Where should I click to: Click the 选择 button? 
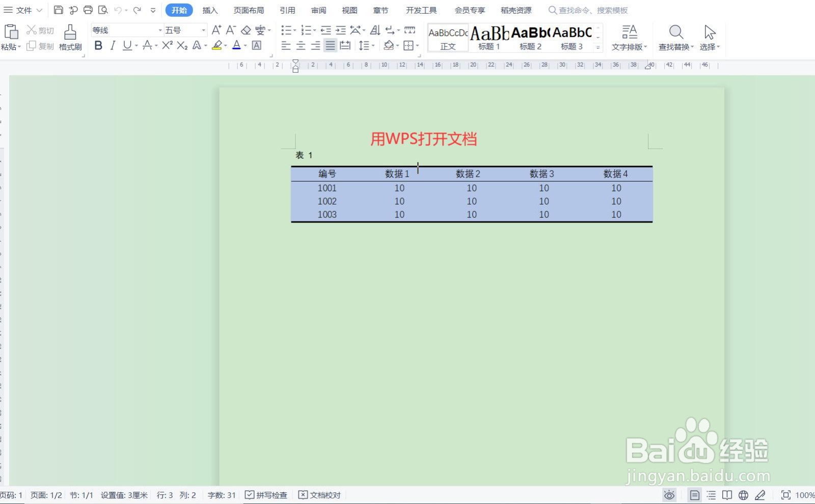point(710,38)
